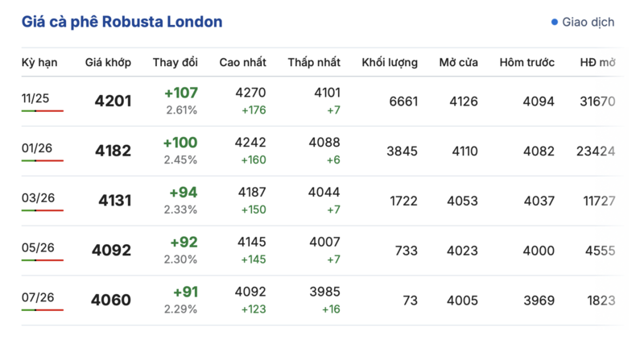This screenshot has width=644, height=340.
Task: Click the Khối lượng column header
Action: 390,63
